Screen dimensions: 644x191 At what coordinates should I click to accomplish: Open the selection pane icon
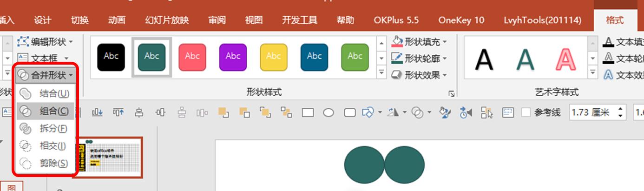(487, 112)
